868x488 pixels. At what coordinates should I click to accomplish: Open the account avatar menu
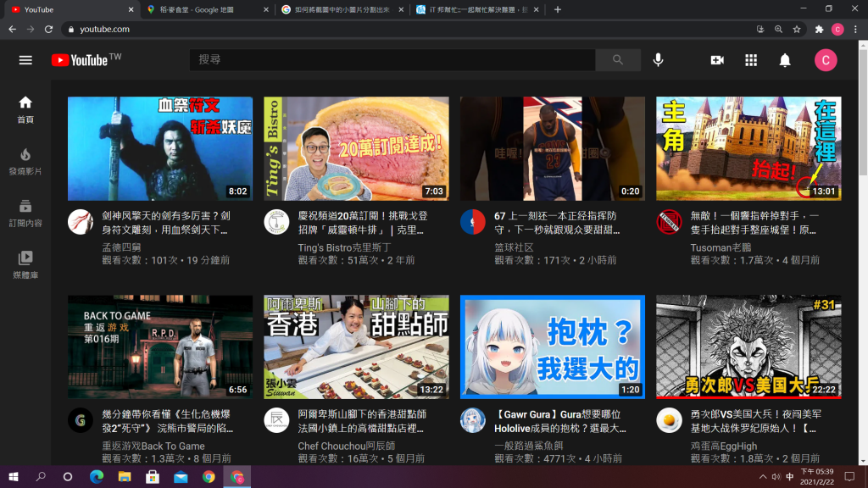[x=826, y=60]
